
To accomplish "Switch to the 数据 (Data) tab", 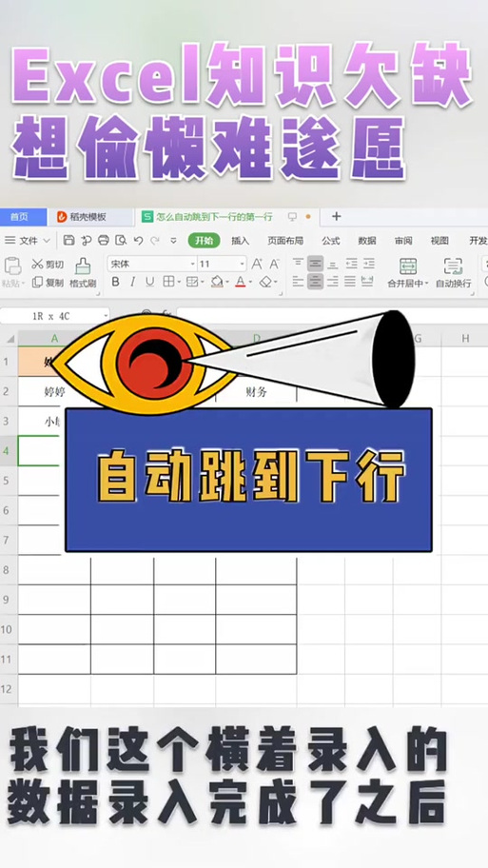I will 367,240.
